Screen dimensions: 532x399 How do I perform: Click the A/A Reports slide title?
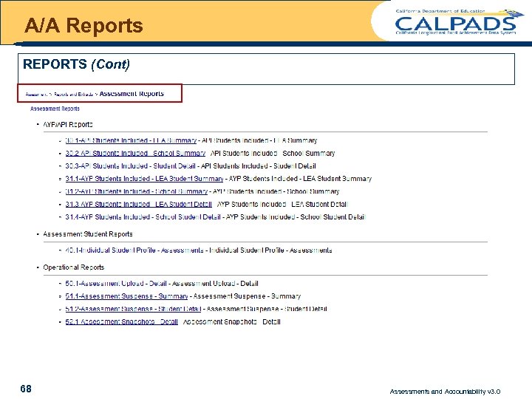tap(83, 25)
